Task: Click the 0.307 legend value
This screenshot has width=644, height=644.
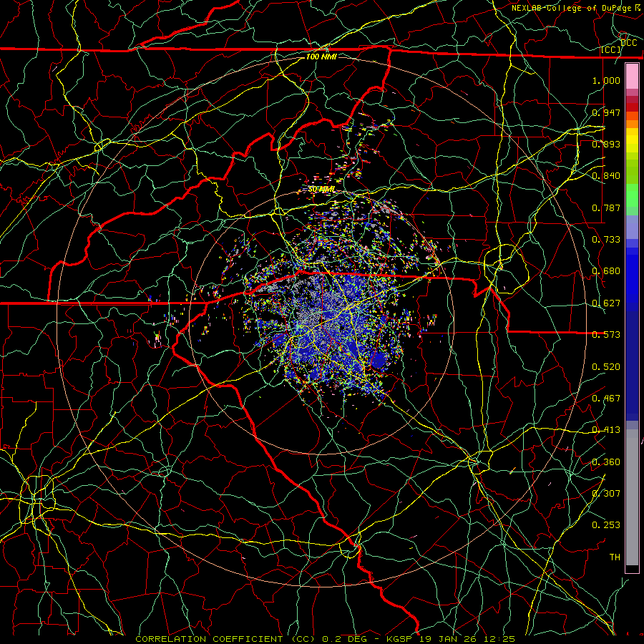Action: tap(606, 494)
